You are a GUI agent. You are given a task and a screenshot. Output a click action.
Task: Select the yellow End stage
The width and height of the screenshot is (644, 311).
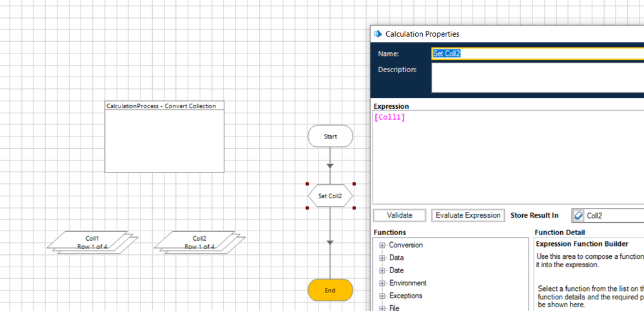pos(330,290)
